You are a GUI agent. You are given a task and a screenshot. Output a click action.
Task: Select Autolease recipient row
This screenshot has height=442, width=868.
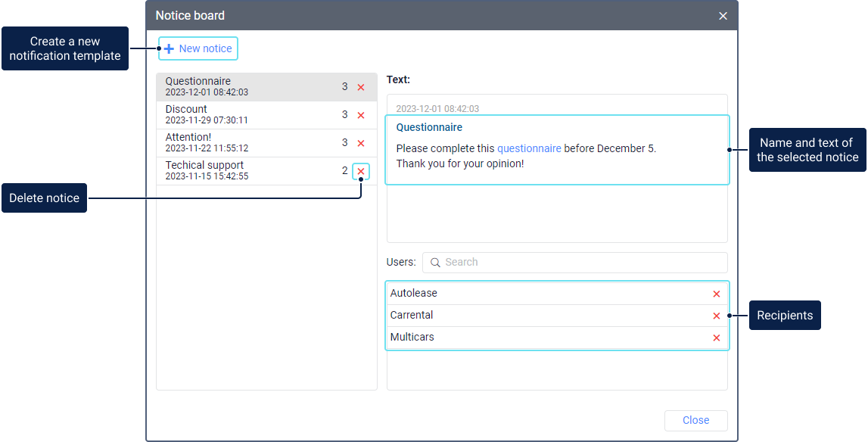pyautogui.click(x=530, y=294)
